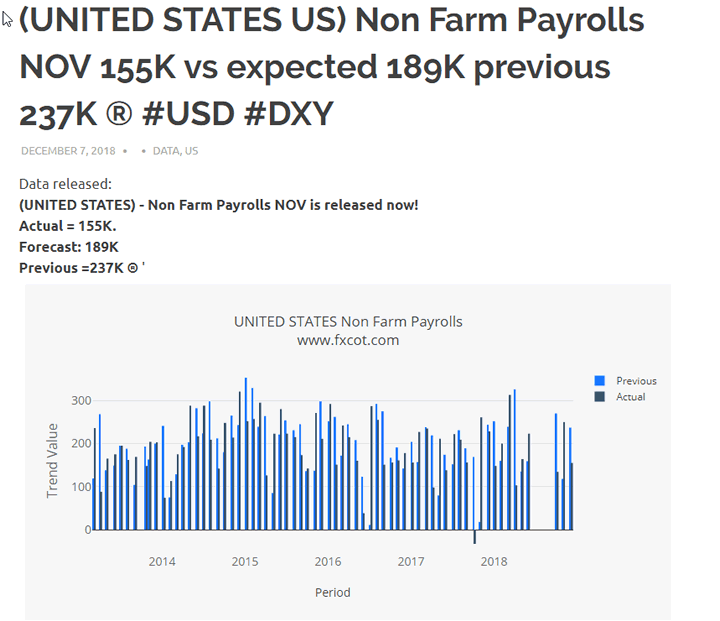Click the www.fxcot.com chart subtitle
This screenshot has height=621, width=720.
click(348, 340)
